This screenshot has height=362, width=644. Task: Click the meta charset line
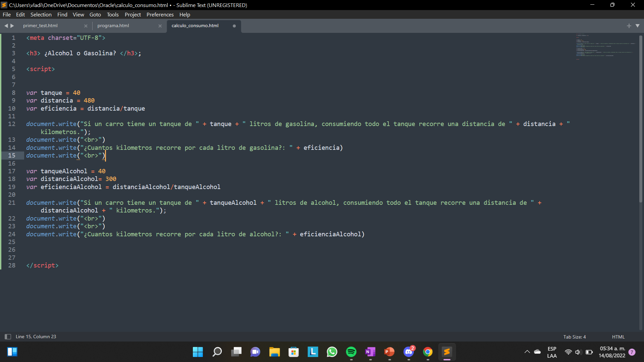click(66, 38)
